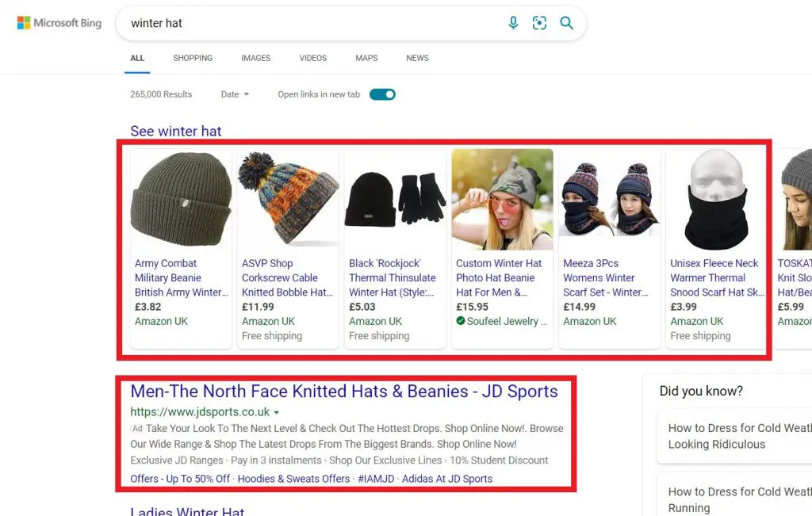
Task: Open visual search camera icon
Action: (539, 23)
